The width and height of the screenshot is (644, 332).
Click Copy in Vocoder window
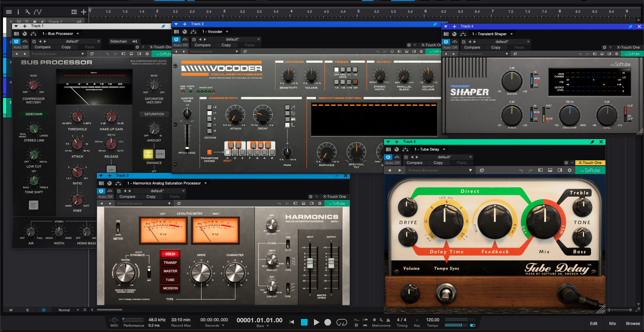(x=226, y=45)
